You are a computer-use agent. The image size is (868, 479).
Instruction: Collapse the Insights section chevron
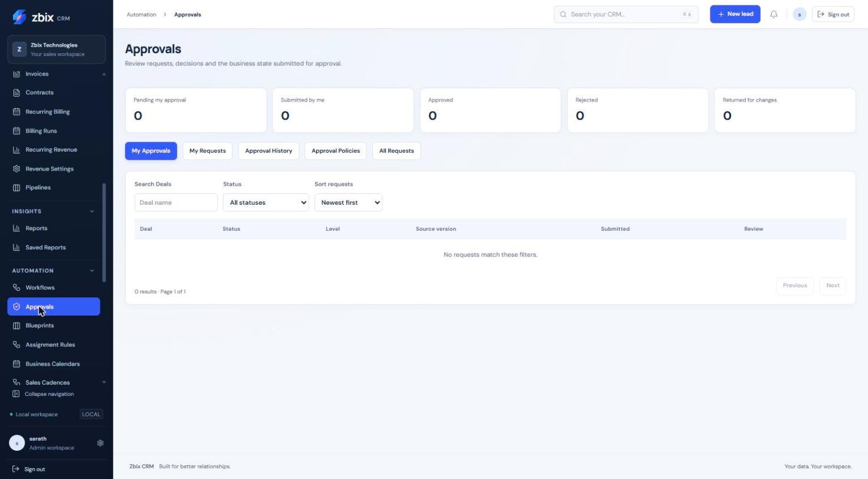91,211
